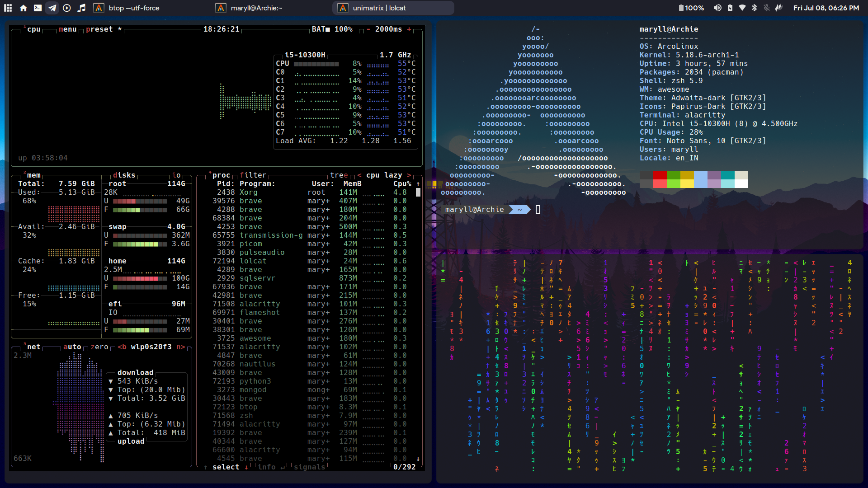
Task: Click the proc filter field
Action: click(x=253, y=175)
